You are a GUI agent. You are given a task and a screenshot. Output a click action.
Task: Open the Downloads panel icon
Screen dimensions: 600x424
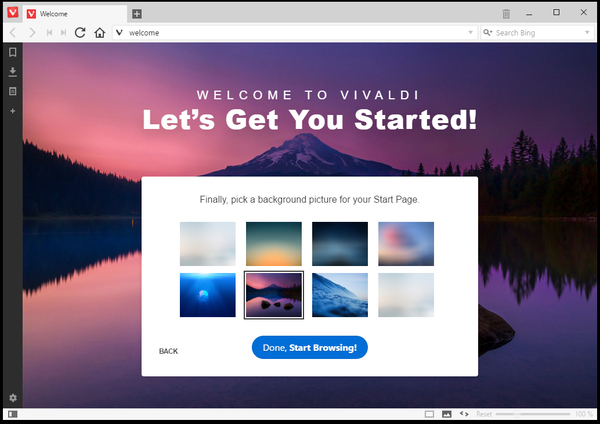tap(13, 72)
